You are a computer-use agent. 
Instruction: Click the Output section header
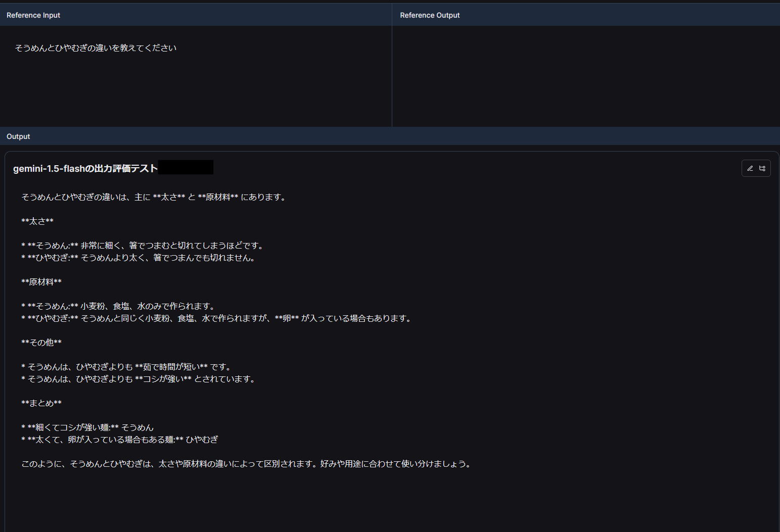coord(390,136)
